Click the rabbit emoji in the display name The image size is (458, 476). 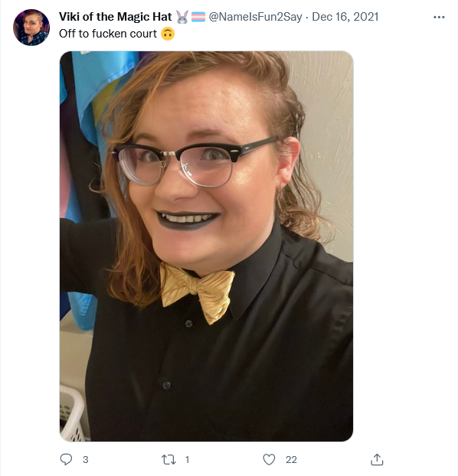182,17
